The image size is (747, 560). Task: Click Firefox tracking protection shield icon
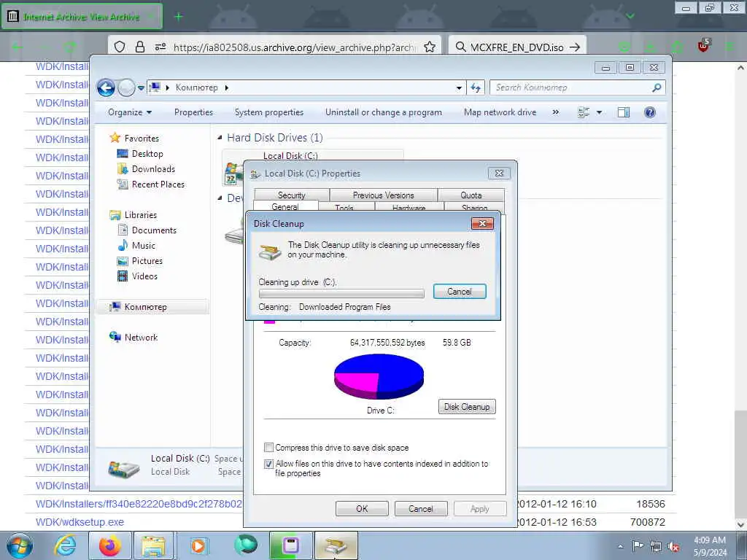[x=120, y=47]
